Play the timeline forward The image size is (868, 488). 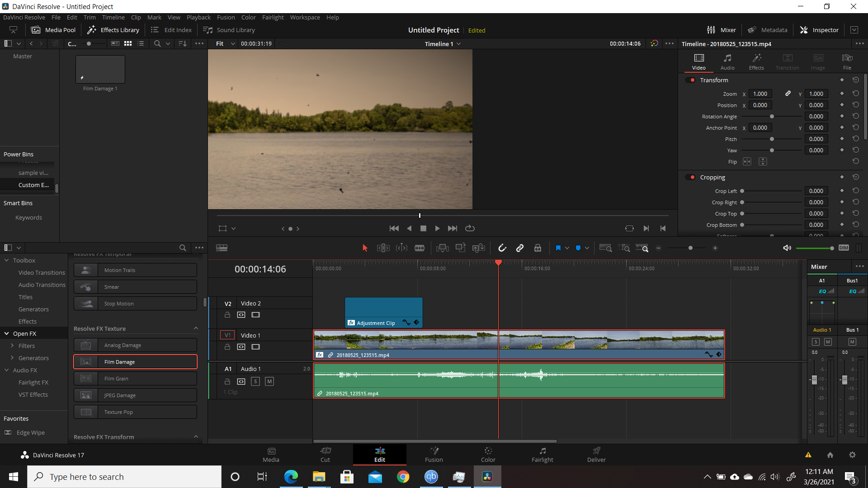[437, 229]
